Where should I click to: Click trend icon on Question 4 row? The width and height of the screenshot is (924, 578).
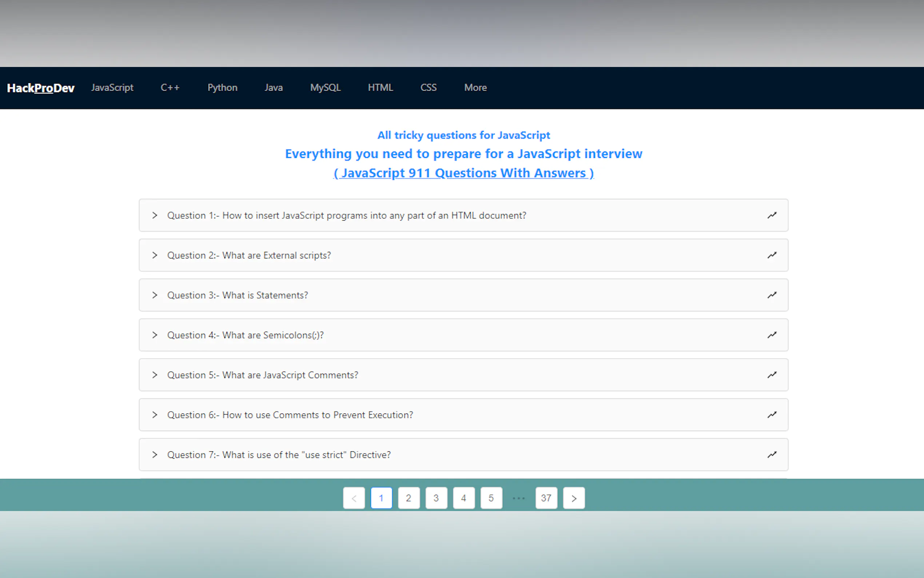point(772,335)
